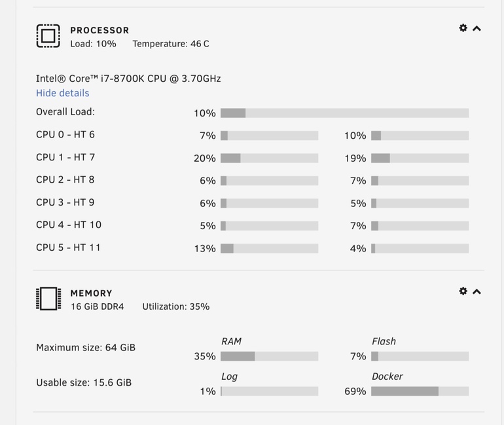Click the Processor chip icon
Screen dimensions: 504x425
coord(48,36)
